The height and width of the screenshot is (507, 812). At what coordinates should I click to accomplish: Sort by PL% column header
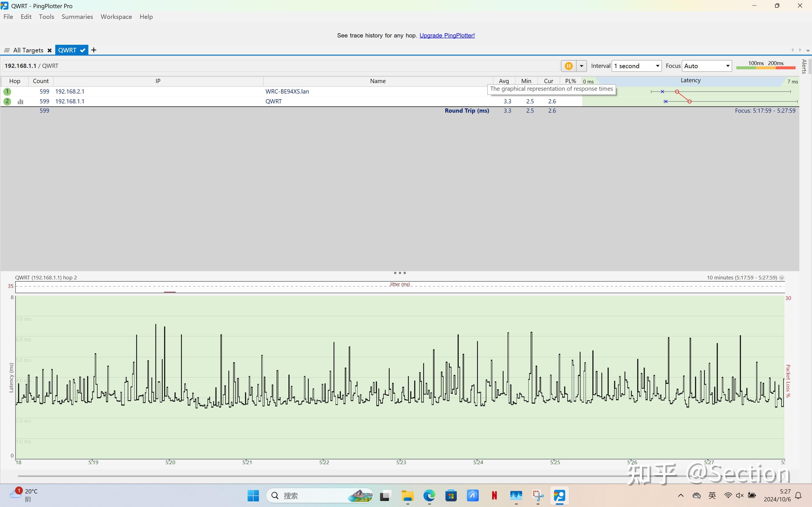point(570,81)
